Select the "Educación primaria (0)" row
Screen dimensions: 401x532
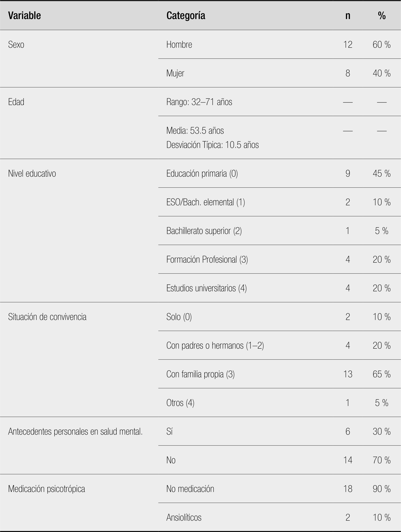point(202,173)
